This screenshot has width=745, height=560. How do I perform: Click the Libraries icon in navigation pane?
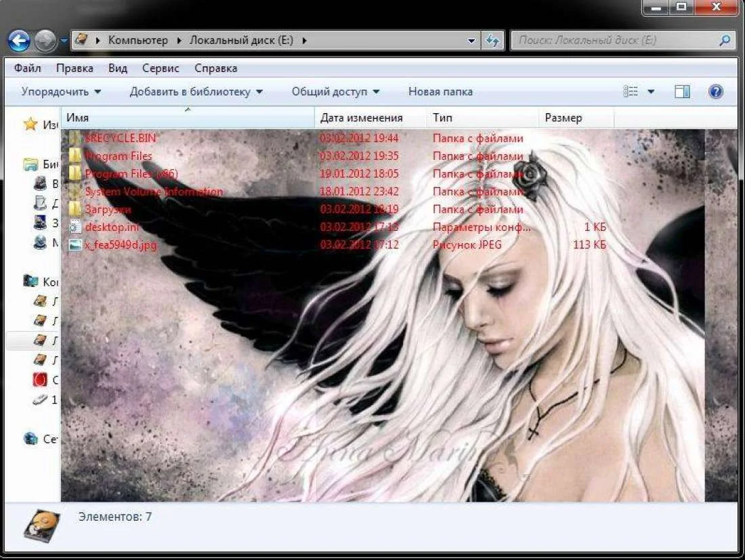point(31,165)
